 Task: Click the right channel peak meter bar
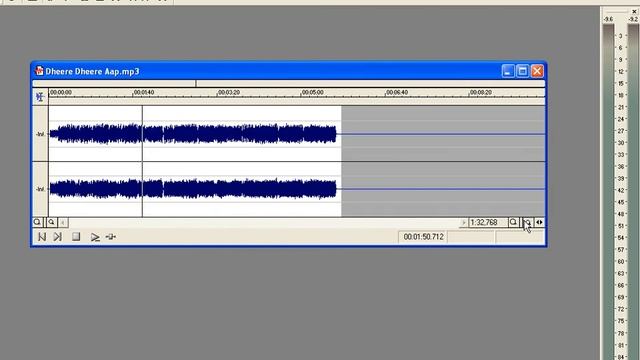(x=633, y=192)
